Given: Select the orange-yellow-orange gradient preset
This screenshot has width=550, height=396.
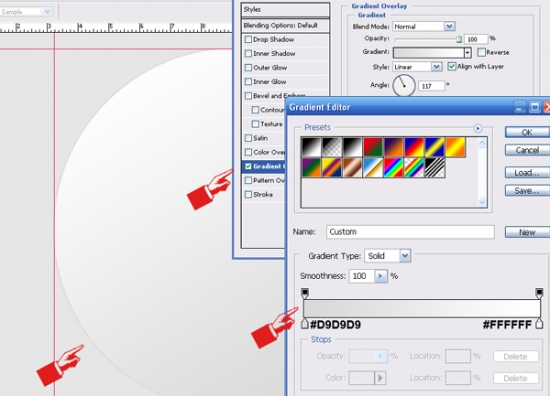Looking at the screenshot, I should pyautogui.click(x=456, y=147).
